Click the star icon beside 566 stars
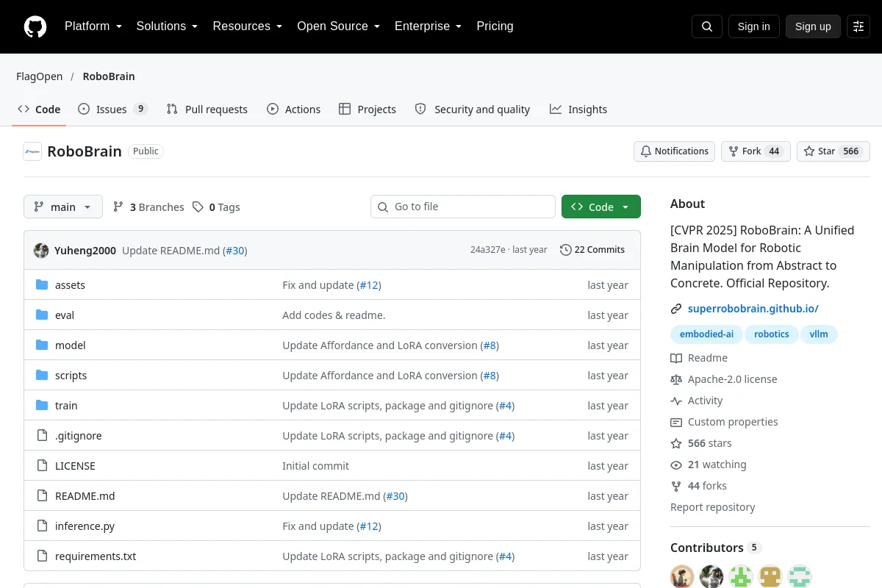Image resolution: width=882 pixels, height=588 pixels. [676, 443]
